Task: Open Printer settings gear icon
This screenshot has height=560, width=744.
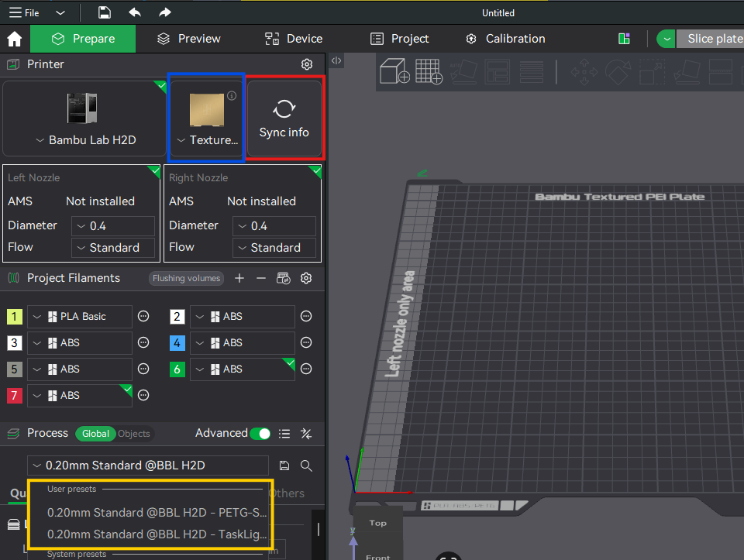Action: coord(307,64)
